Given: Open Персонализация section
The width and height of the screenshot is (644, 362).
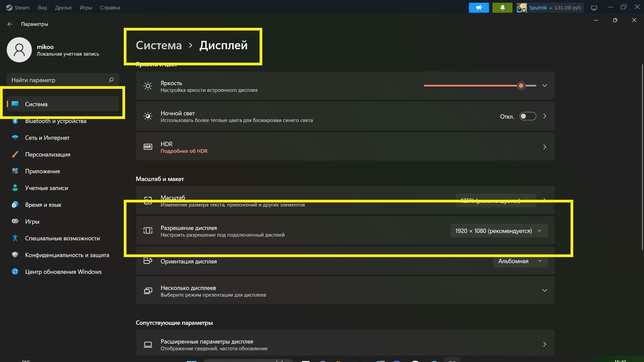Looking at the screenshot, I should click(63, 155).
